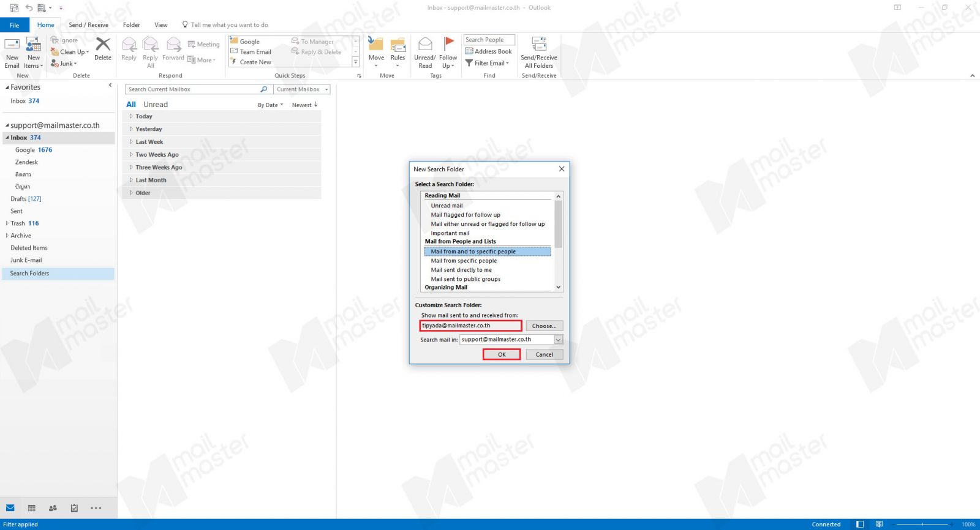Click the Forward icon
Screen dimensions: 980x530
173,49
